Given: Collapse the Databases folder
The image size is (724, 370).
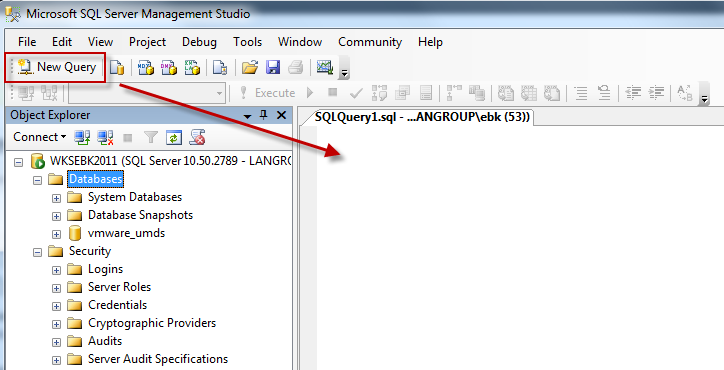Looking at the screenshot, I should coord(37,180).
